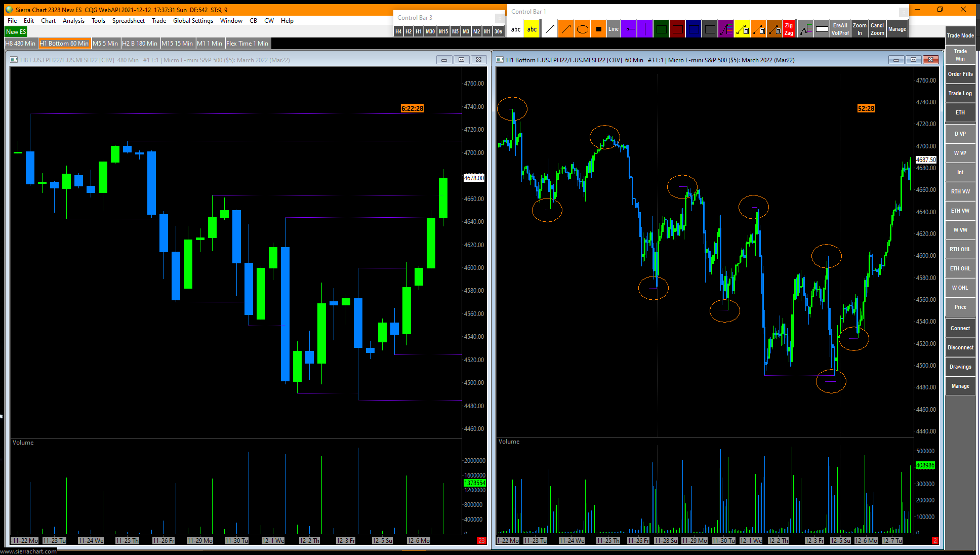Toggle the ETH session button

click(960, 112)
